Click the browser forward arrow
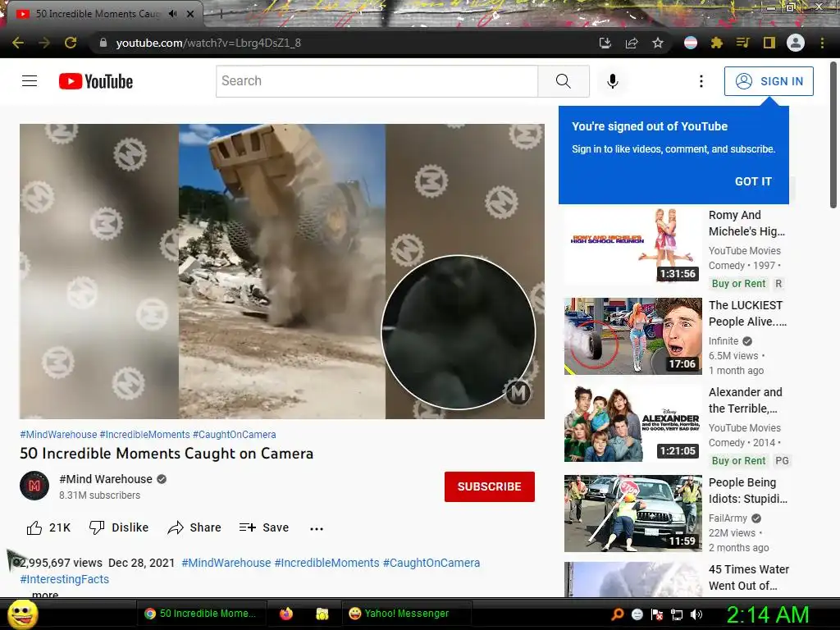Screen dimensions: 840x630 [44, 43]
